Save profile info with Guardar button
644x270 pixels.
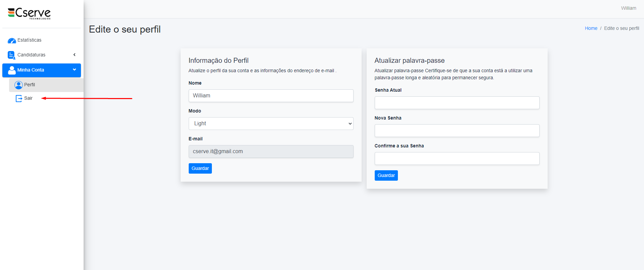tap(200, 168)
